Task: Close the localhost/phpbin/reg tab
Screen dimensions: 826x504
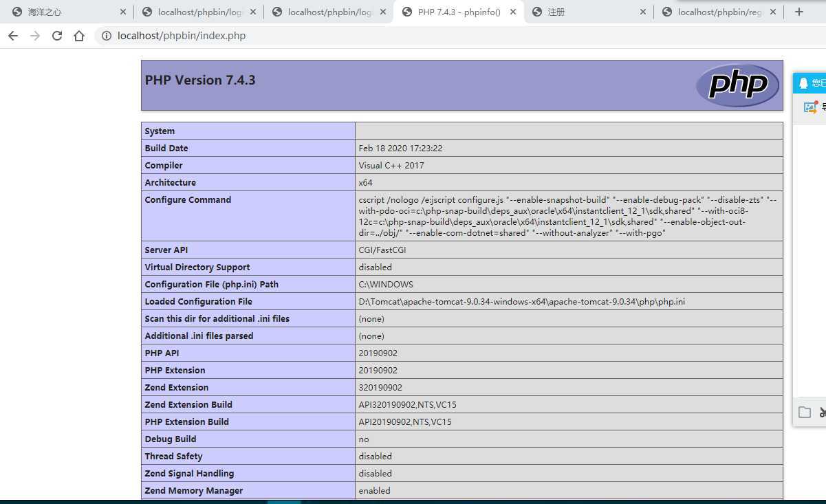Action: pyautogui.click(x=773, y=12)
